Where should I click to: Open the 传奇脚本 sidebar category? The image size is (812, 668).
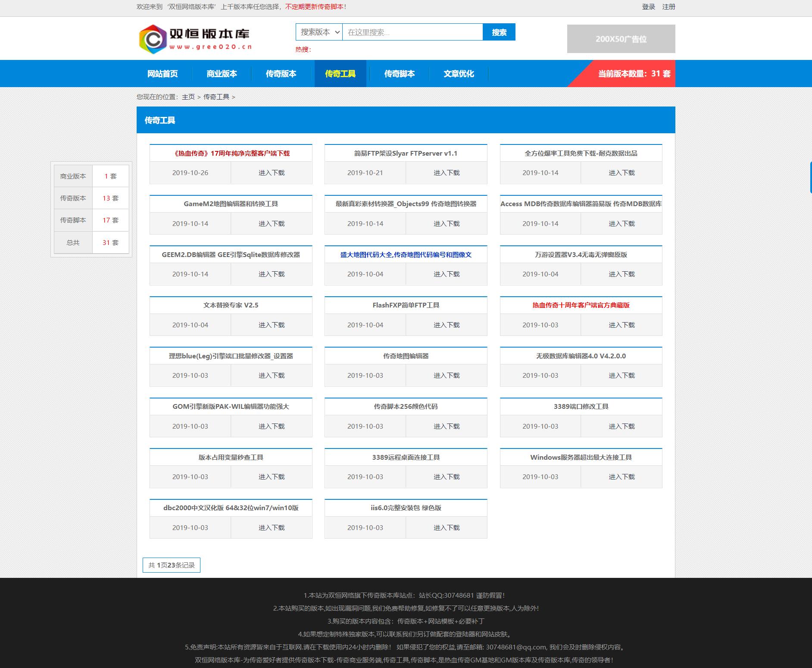coord(73,220)
